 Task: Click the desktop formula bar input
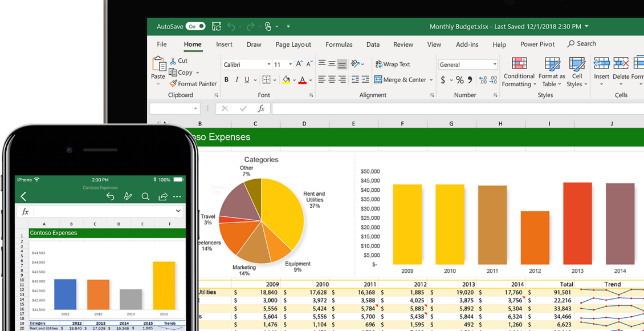[x=458, y=108]
